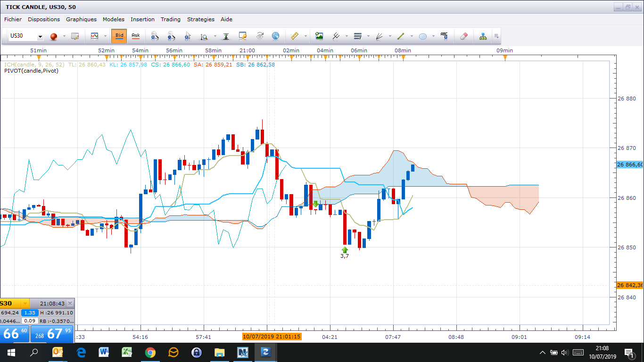Screen dimensions: 644x362
Task: Click the red ball record icon
Action: (53, 36)
